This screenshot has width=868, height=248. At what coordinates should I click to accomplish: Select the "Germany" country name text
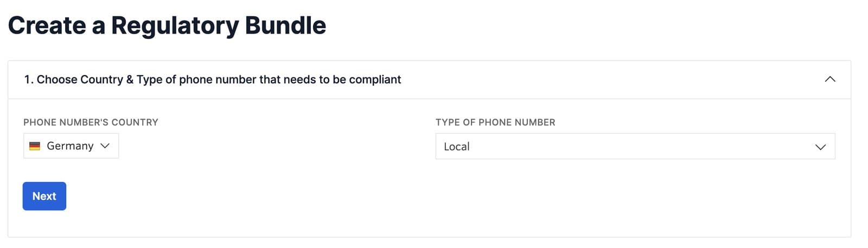click(70, 146)
